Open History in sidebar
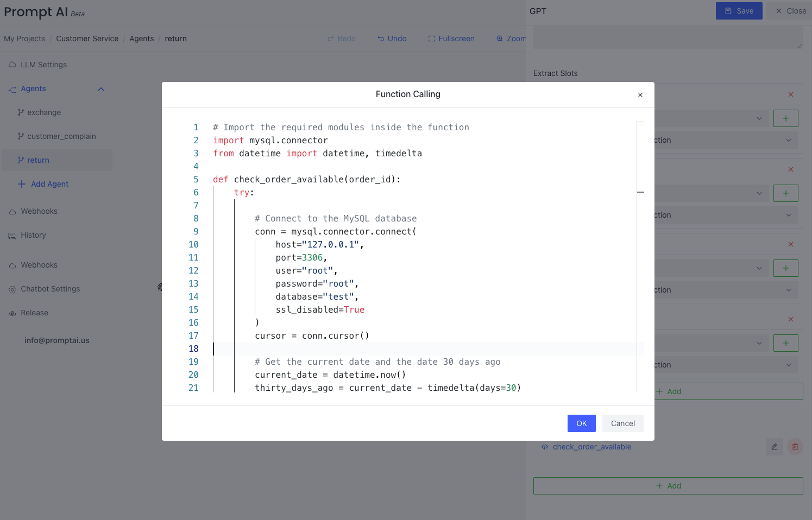Viewport: 812px width, 520px height. 33,235
